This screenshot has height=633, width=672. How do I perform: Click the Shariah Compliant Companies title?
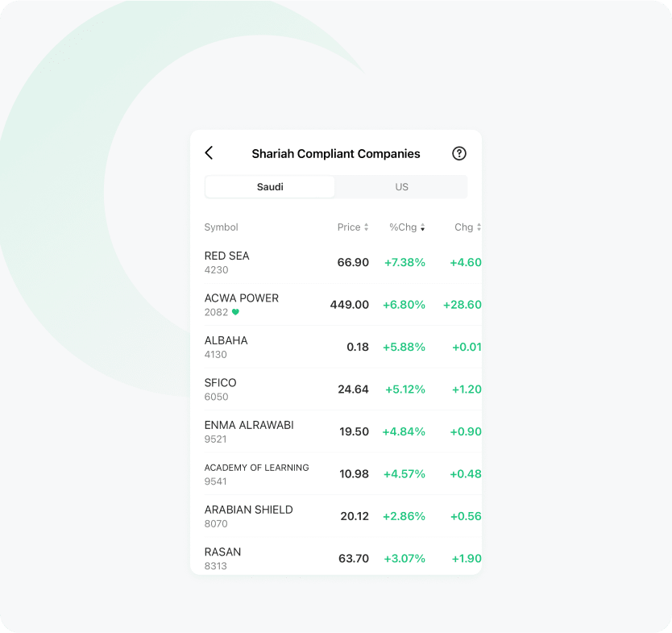coord(336,153)
